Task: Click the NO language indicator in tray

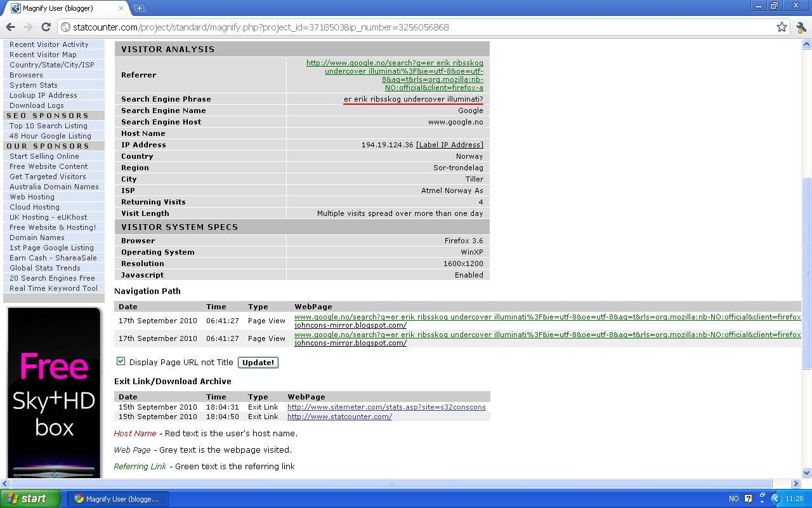Action: [x=733, y=499]
